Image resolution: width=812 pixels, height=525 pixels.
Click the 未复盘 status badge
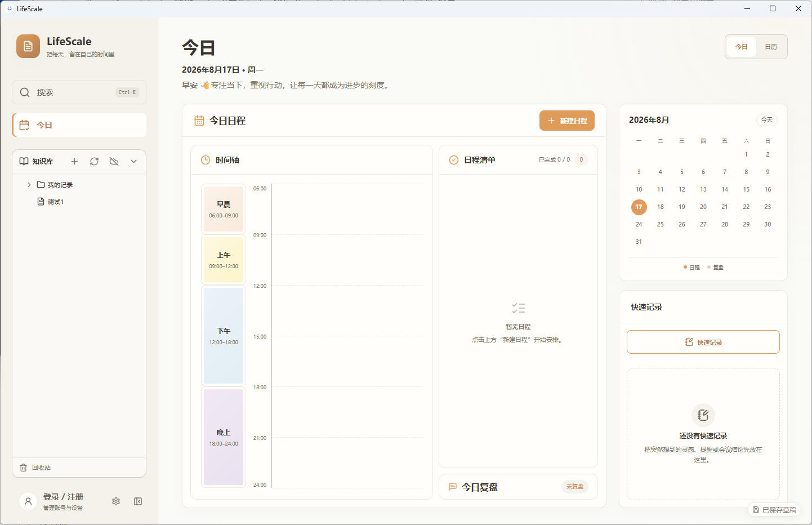point(575,487)
